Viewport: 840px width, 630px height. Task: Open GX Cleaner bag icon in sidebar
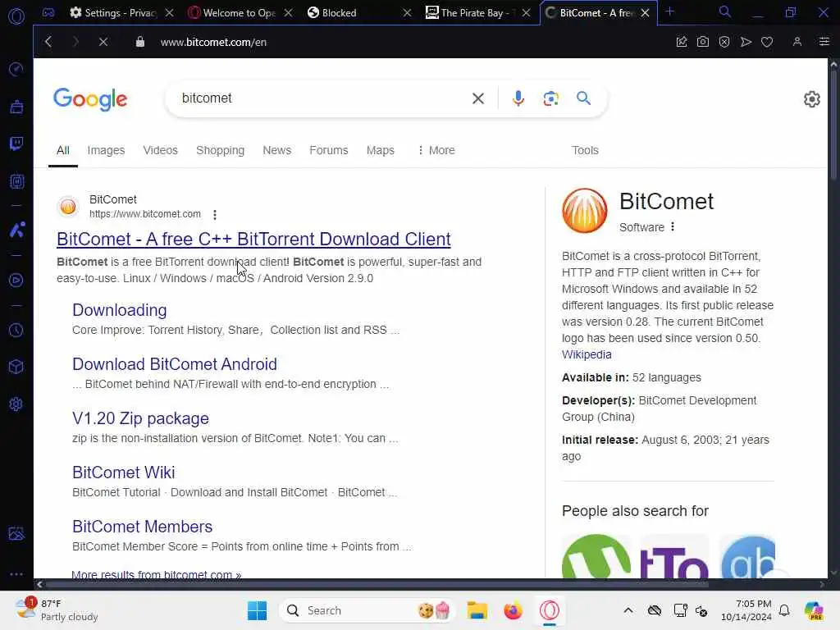tap(16, 107)
